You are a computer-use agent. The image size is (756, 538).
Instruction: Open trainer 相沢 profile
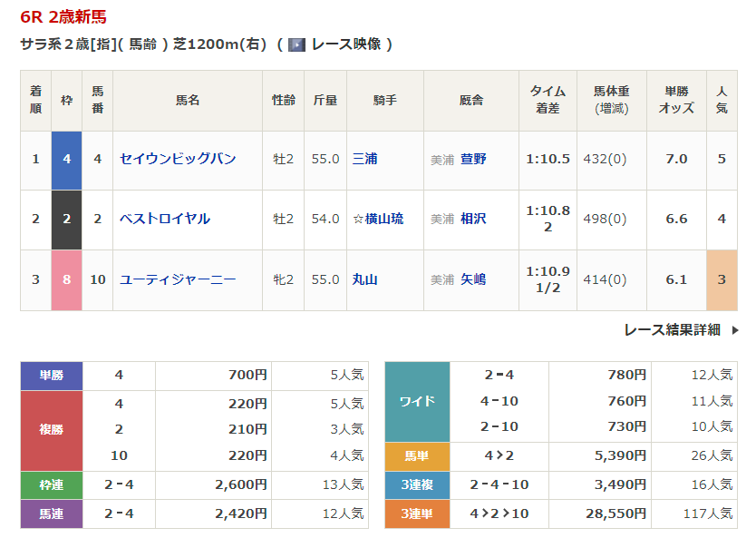(x=473, y=219)
